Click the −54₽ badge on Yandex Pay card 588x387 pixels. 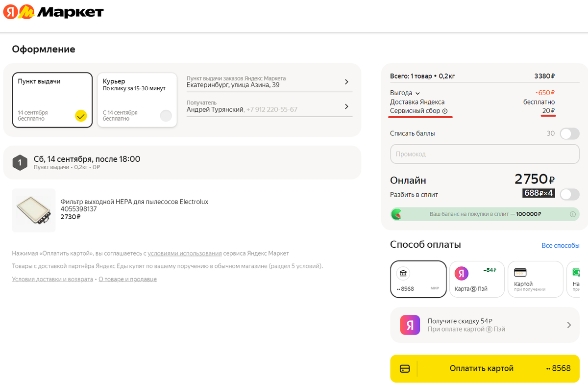tap(490, 270)
